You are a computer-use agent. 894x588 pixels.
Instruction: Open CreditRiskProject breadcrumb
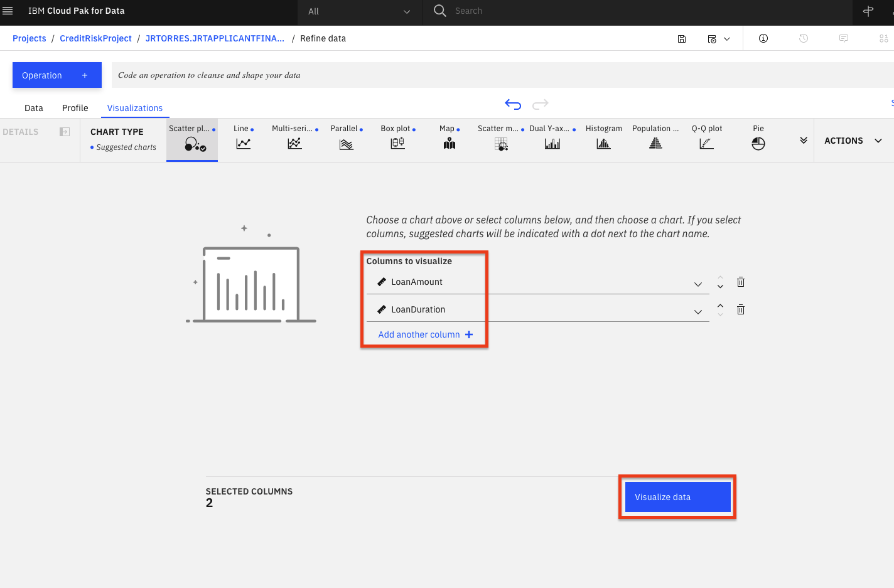point(96,38)
